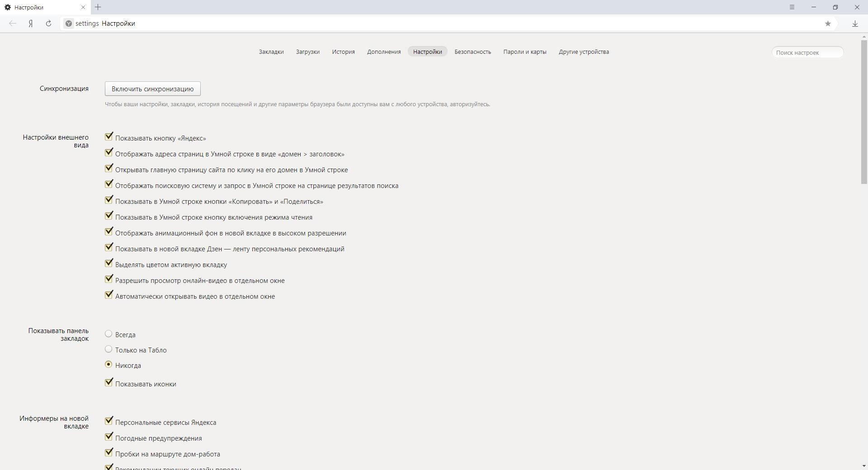Select the Всегда radio option
This screenshot has width=868, height=470.
pos(108,334)
